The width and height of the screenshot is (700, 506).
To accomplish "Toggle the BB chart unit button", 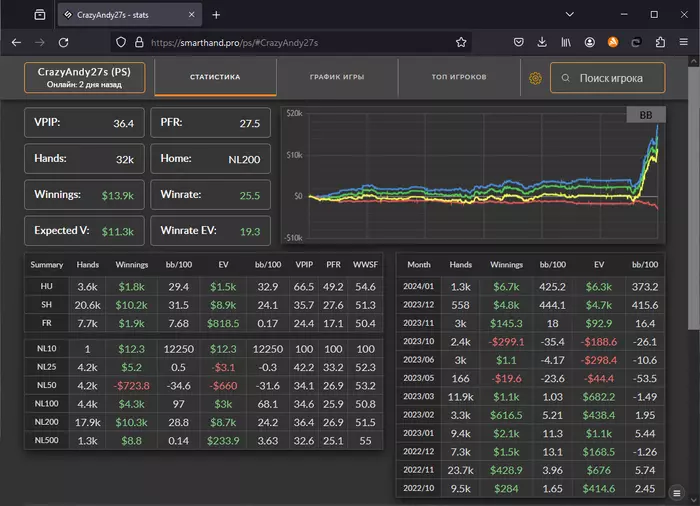I will 645,115.
